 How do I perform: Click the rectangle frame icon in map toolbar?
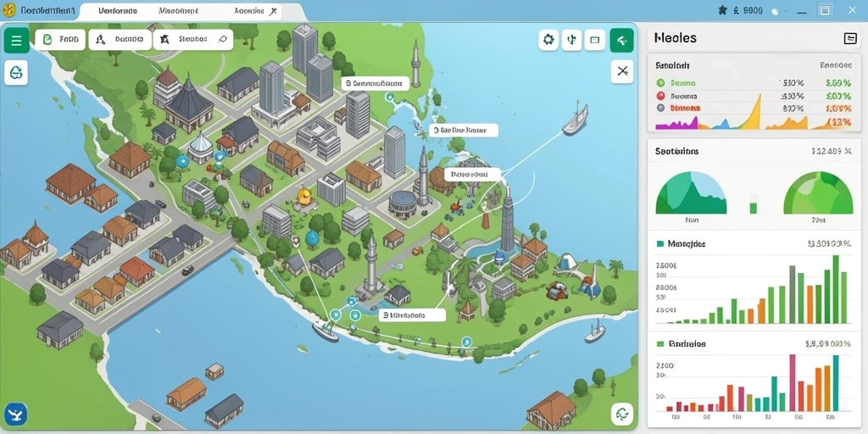point(595,40)
